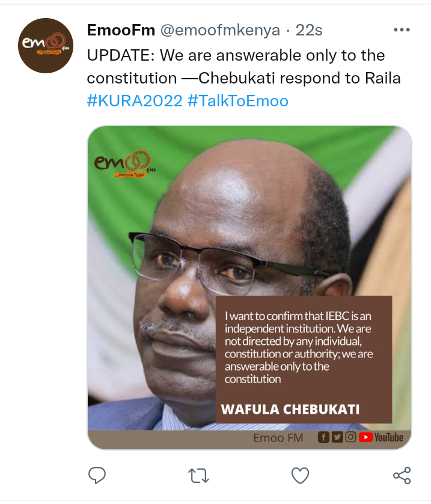Click the Twitter bird icon in the image footer
This screenshot has height=504, width=431.
337,437
